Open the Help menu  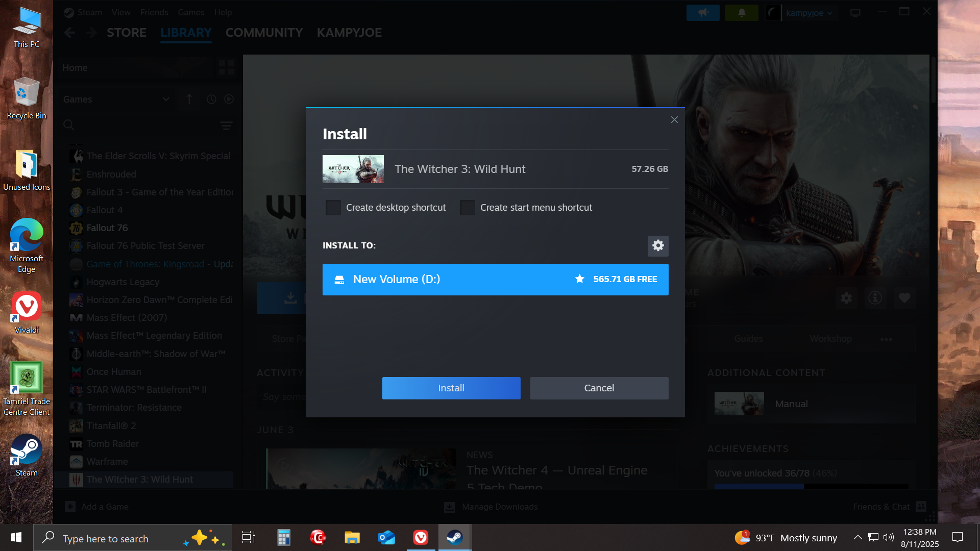(x=223, y=12)
